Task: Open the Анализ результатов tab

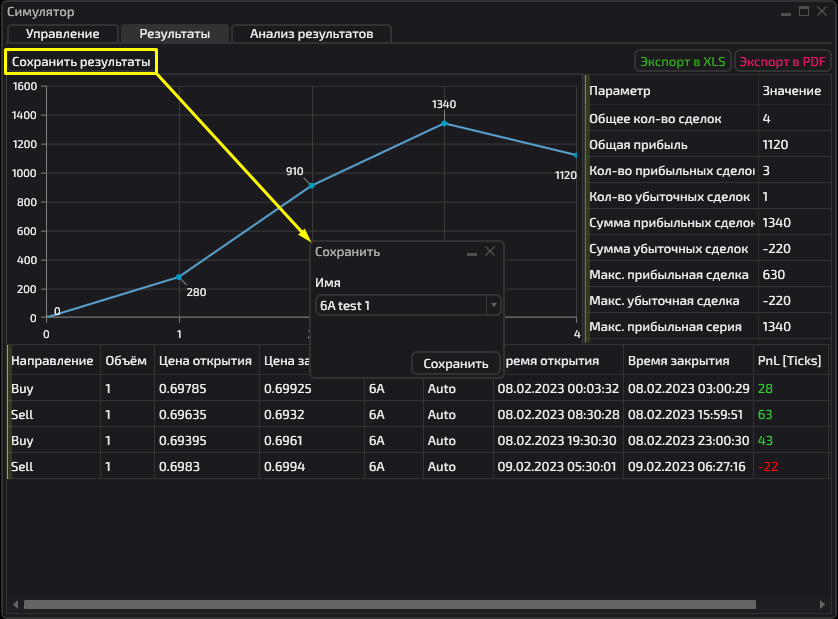Action: point(312,34)
